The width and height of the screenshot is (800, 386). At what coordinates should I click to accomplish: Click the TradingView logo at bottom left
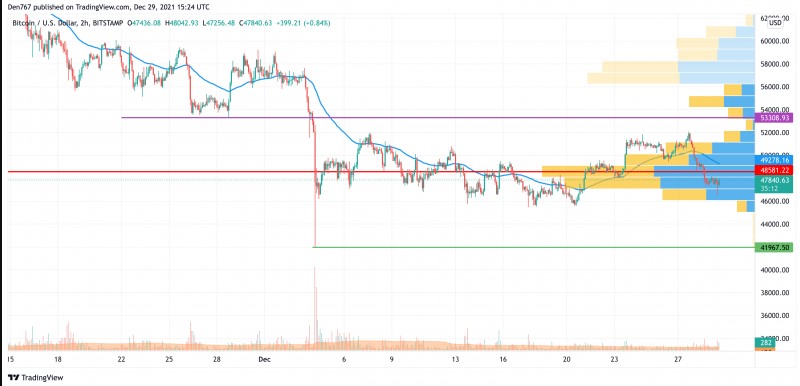tap(36, 378)
